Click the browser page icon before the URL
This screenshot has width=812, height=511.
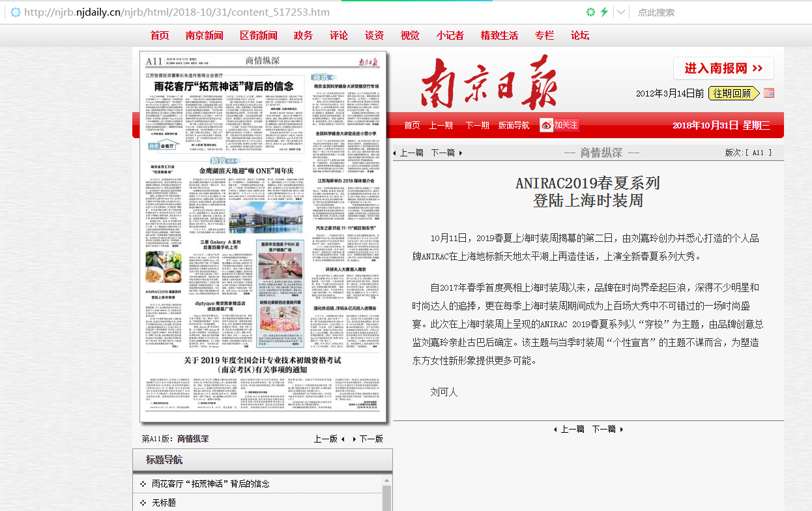[x=16, y=12]
